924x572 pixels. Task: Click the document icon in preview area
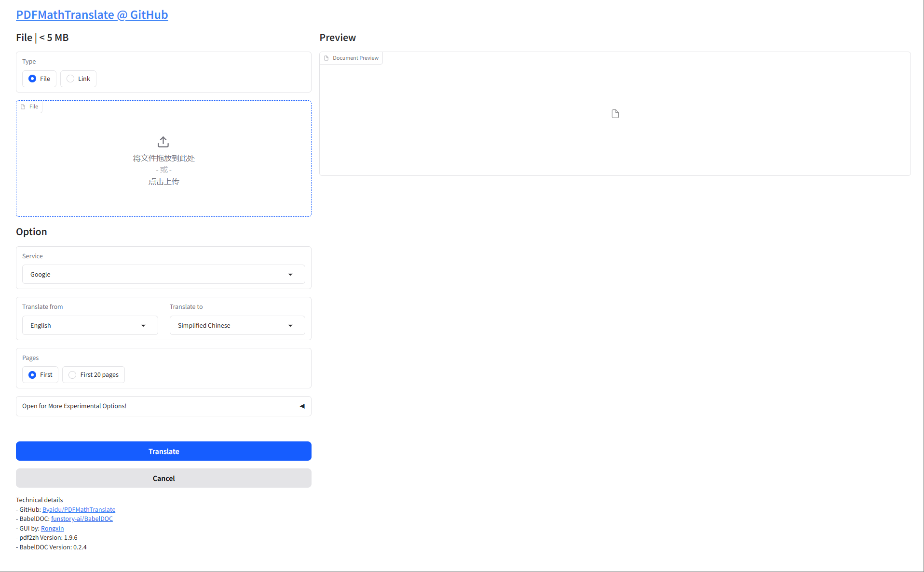point(615,114)
